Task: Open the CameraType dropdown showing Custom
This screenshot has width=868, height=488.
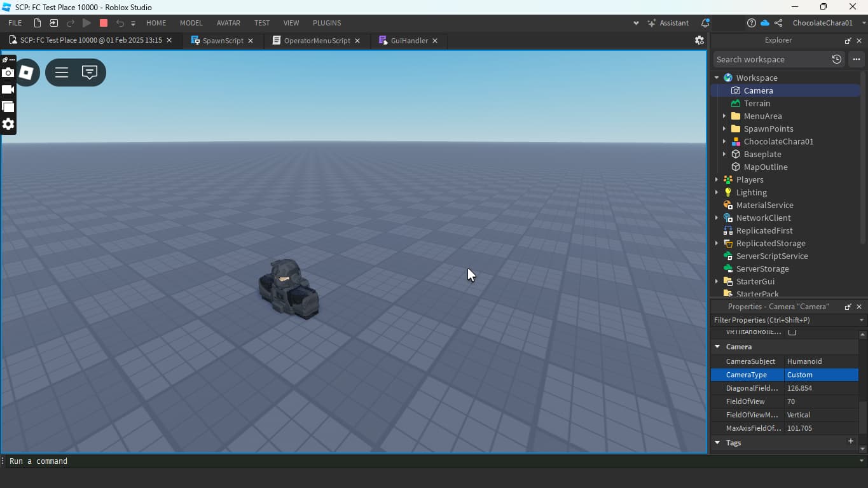Action: point(820,375)
